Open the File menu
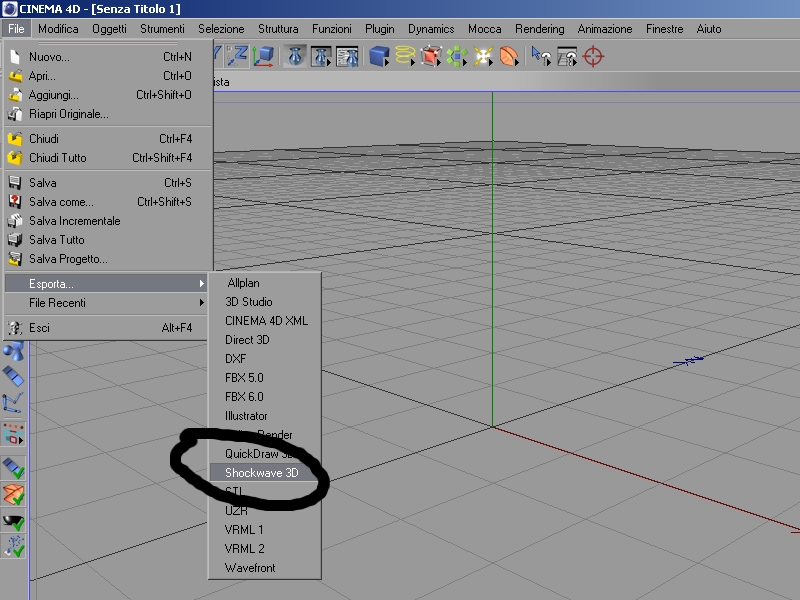This screenshot has width=800, height=600. (x=16, y=29)
